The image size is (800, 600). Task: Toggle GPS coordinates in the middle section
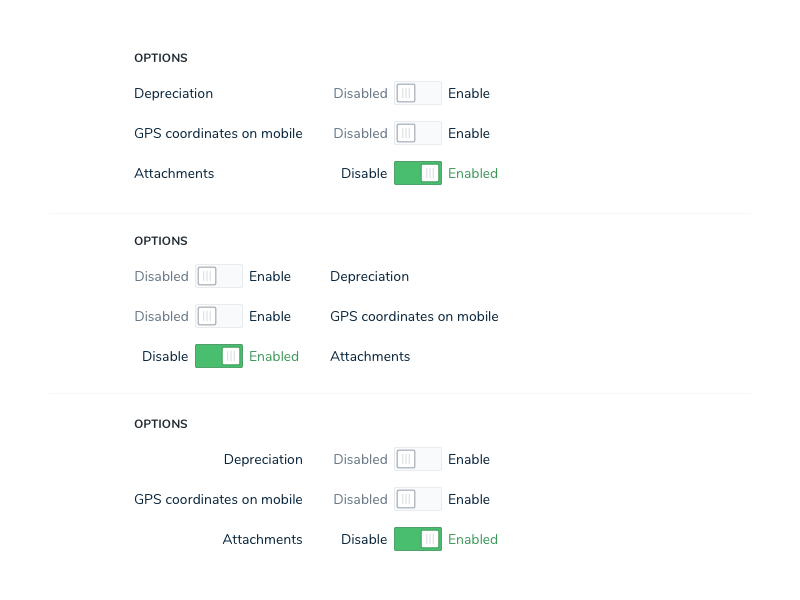click(x=218, y=316)
